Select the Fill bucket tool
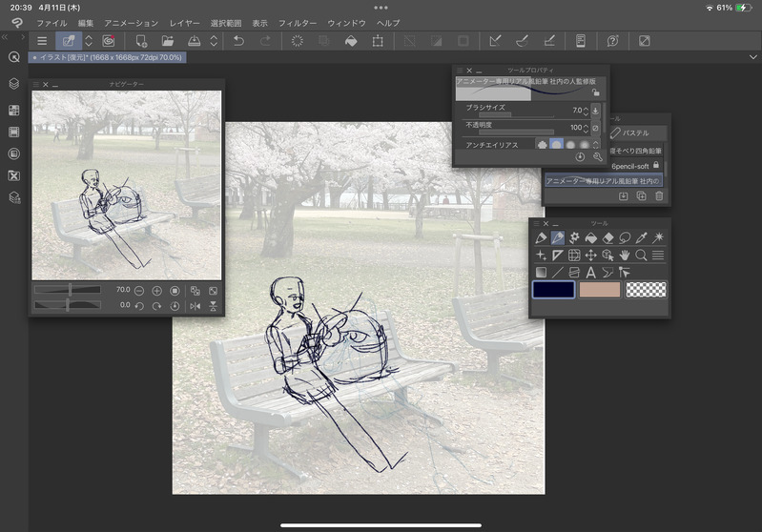This screenshot has width=762, height=532. (x=590, y=237)
